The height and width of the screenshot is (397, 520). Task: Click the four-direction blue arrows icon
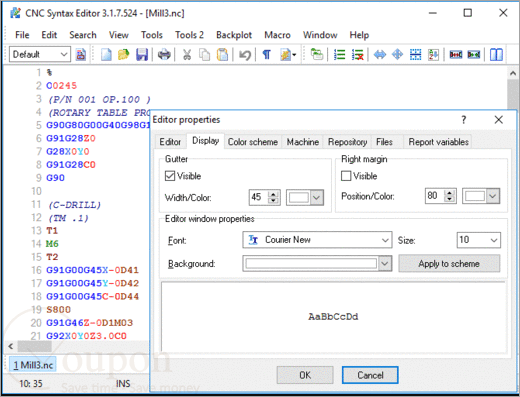pyautogui.click(x=397, y=54)
